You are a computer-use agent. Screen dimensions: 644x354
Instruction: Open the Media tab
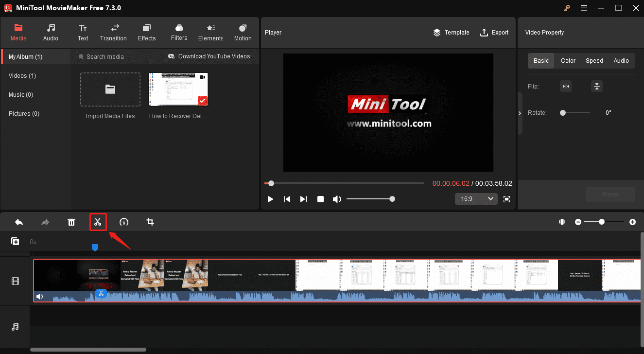coord(18,33)
